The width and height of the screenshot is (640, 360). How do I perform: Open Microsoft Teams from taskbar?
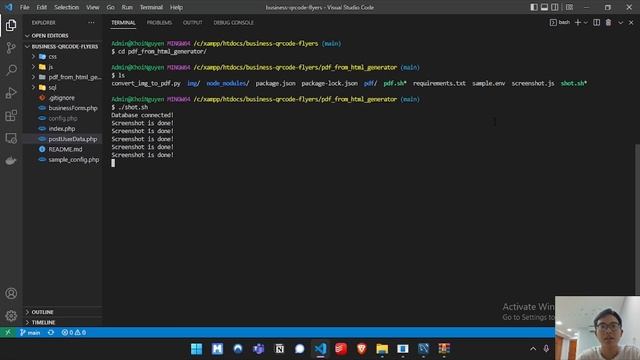pyautogui.click(x=258, y=349)
